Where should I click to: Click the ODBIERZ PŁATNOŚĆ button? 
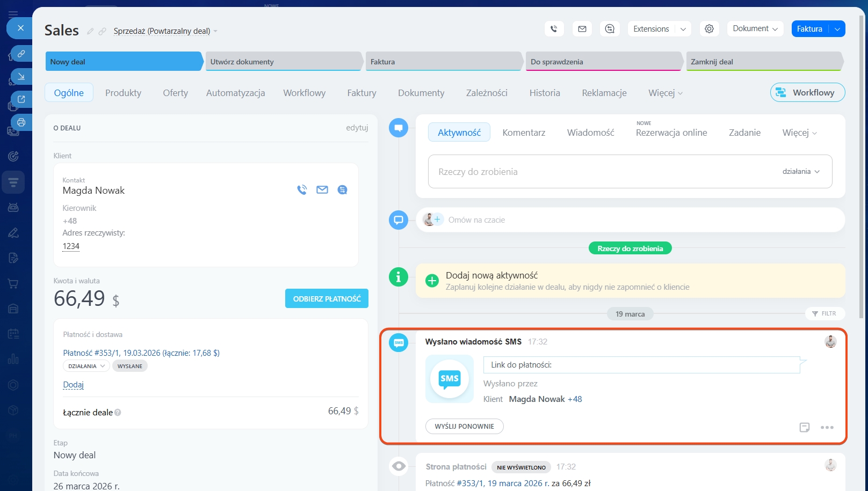(327, 299)
